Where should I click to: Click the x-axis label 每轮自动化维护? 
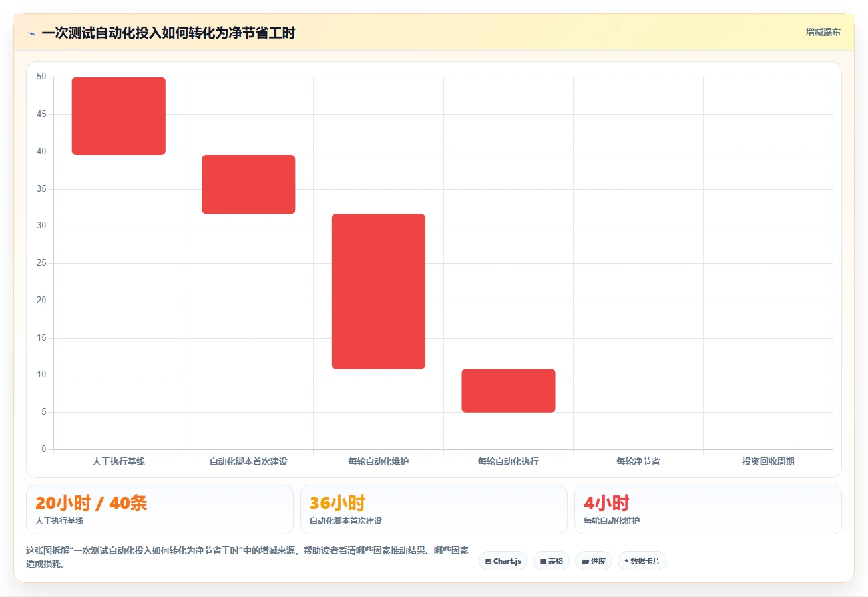379,461
